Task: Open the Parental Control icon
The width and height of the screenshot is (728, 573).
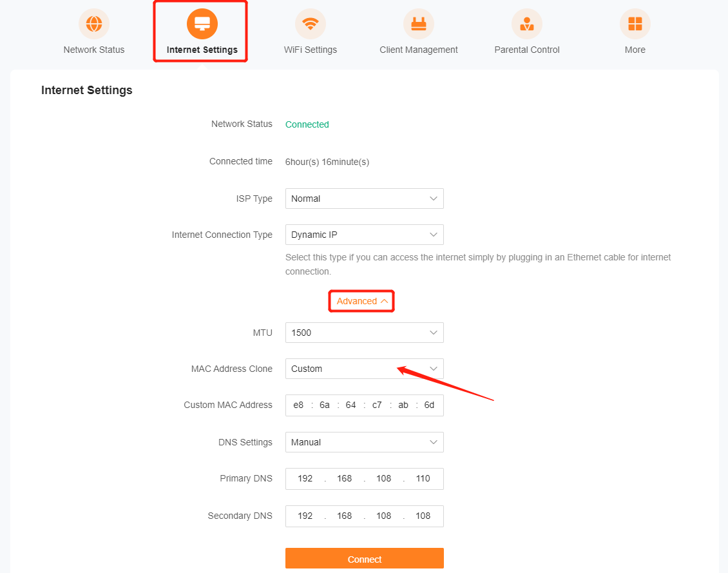Action: [x=527, y=24]
